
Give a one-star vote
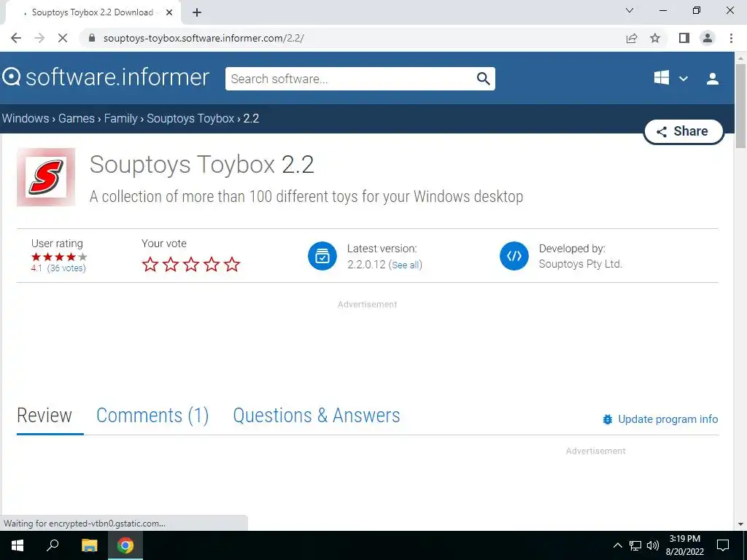[150, 264]
